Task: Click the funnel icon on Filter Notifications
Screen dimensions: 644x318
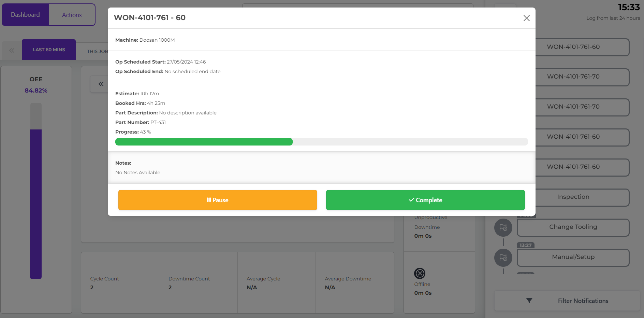Action: (529, 301)
